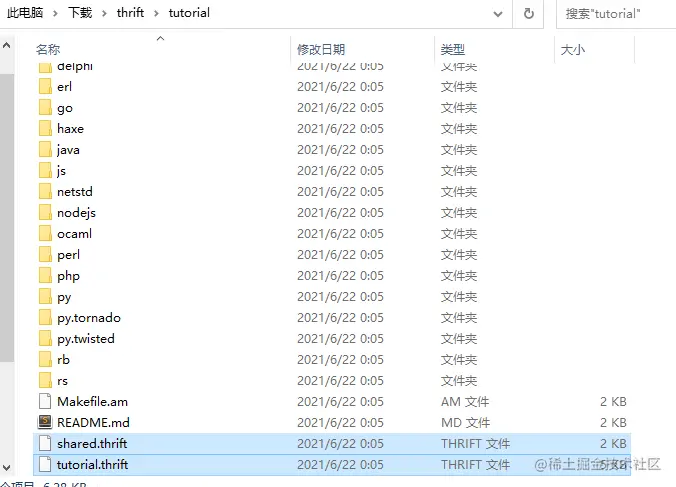This screenshot has width=676, height=487.
Task: Click the AM 文件 type cell
Action: coord(465,402)
